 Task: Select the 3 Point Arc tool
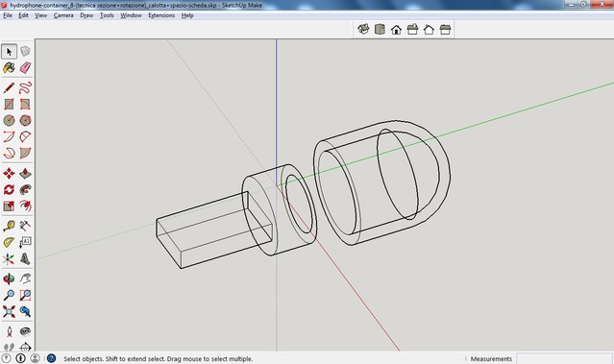tap(9, 153)
